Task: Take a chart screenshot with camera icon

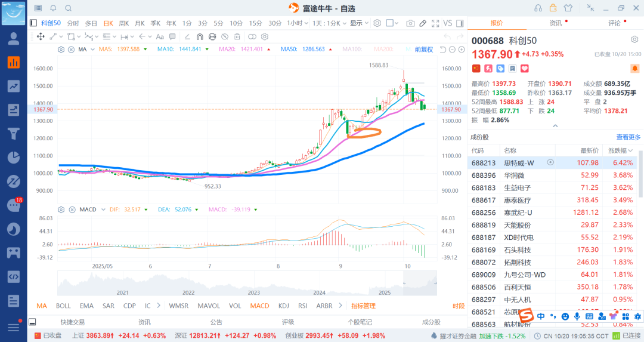Action: tap(410, 23)
